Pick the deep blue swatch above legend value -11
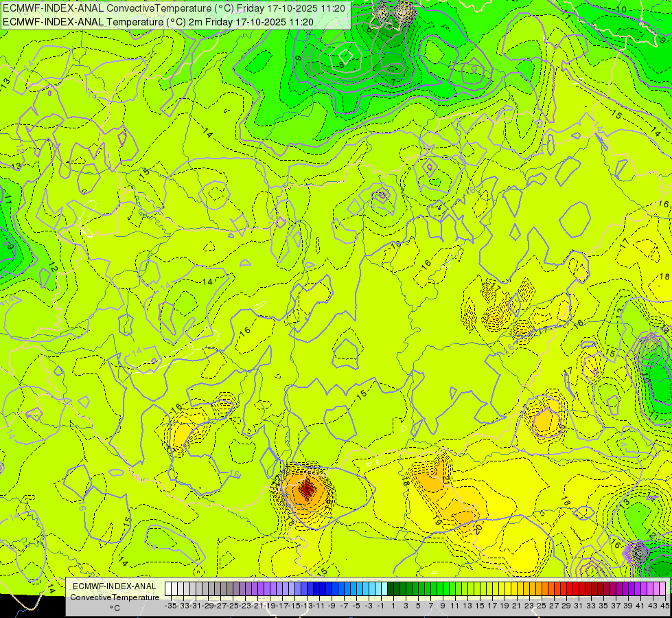 [x=316, y=589]
